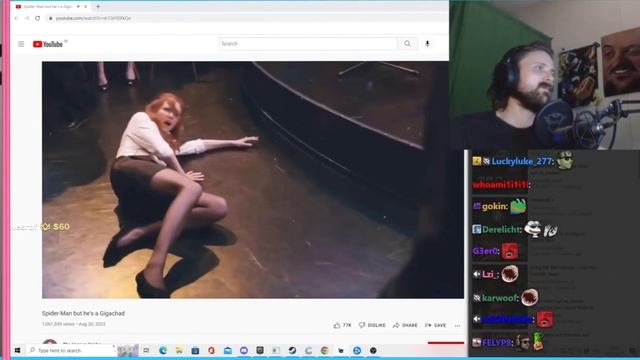Open Microsoft Store from the taskbar
The width and height of the screenshot is (640, 360).
[195, 350]
